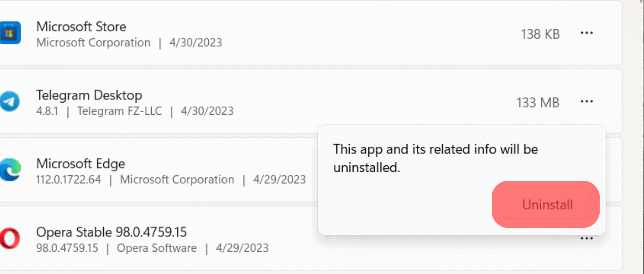Click the Telegram Desktop paper plane icon

(9, 102)
